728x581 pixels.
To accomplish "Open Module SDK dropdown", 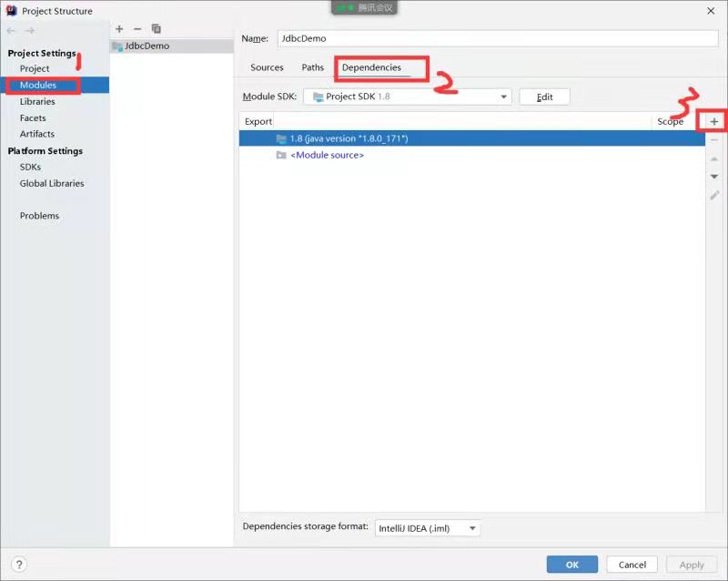I will [x=407, y=97].
